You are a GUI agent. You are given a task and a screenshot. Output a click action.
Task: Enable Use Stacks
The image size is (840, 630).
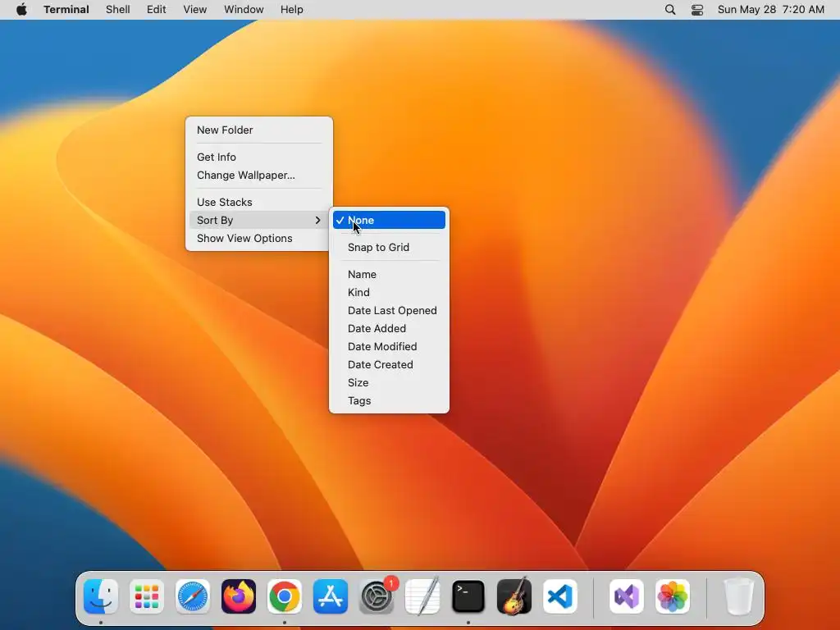[x=258, y=203]
